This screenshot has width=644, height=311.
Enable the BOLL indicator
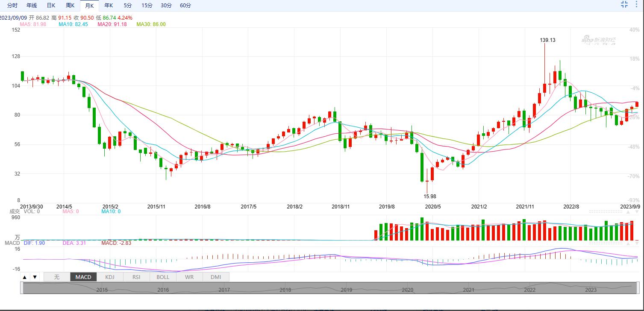tap(163, 277)
